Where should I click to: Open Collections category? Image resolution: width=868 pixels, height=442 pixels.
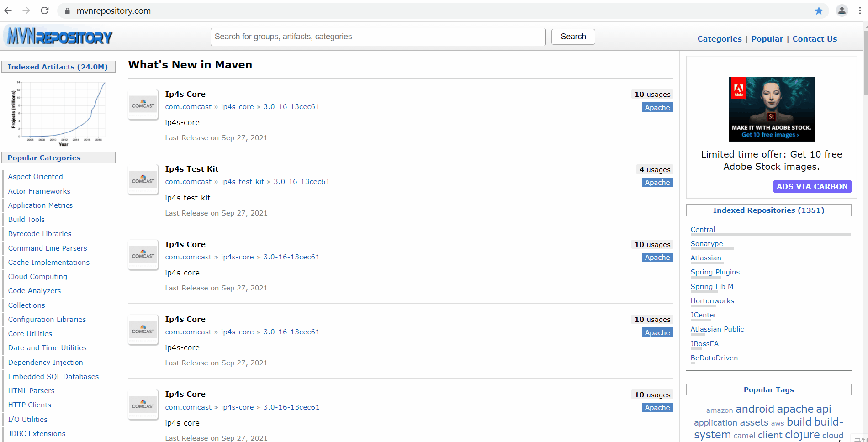click(x=26, y=305)
